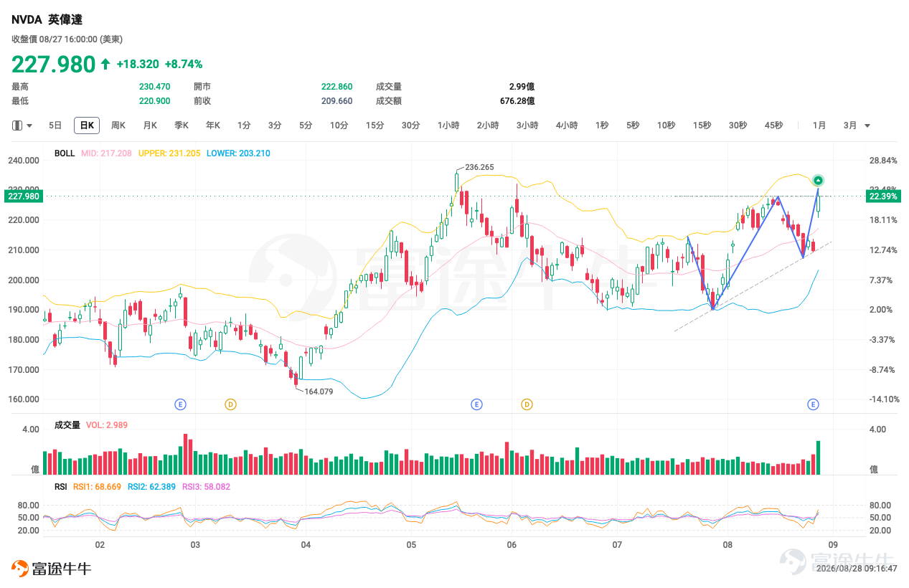Click the 成交量 volume panel label
Screen dimensions: 909x588
click(67, 425)
